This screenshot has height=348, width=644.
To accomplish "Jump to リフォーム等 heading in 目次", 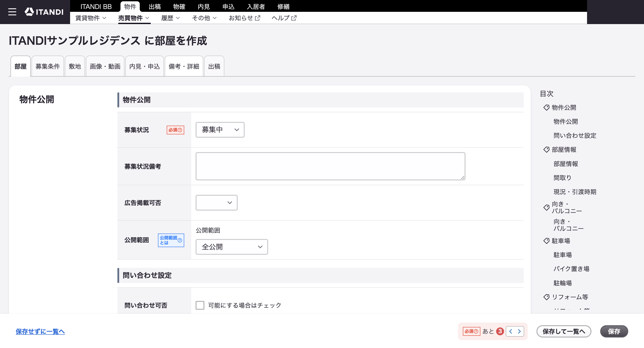I will (570, 297).
